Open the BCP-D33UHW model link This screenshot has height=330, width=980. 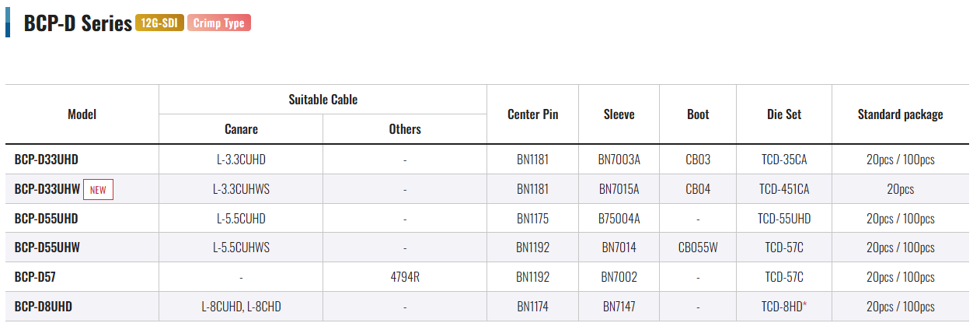point(47,189)
